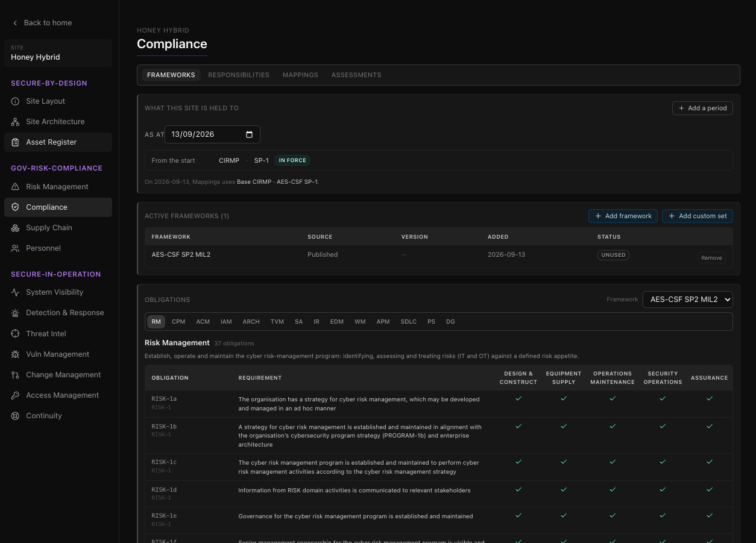The height and width of the screenshot is (543, 756).
Task: Click the Add custom set button
Action: [698, 216]
